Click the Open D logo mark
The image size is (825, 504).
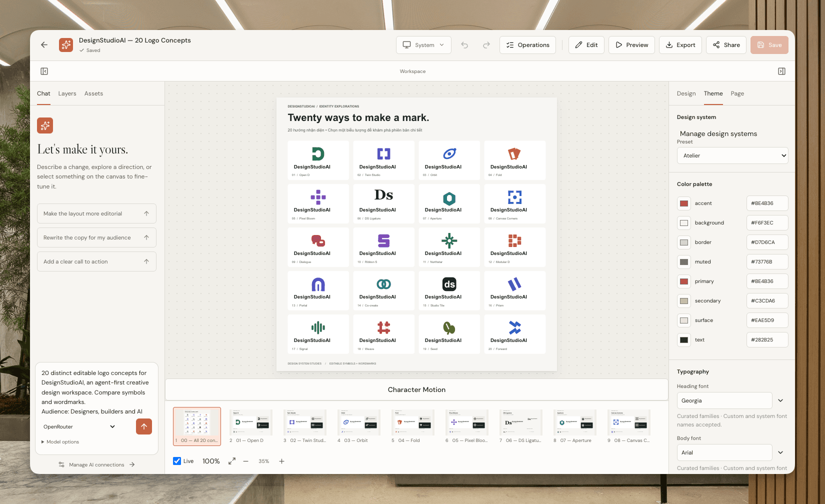[318, 153]
